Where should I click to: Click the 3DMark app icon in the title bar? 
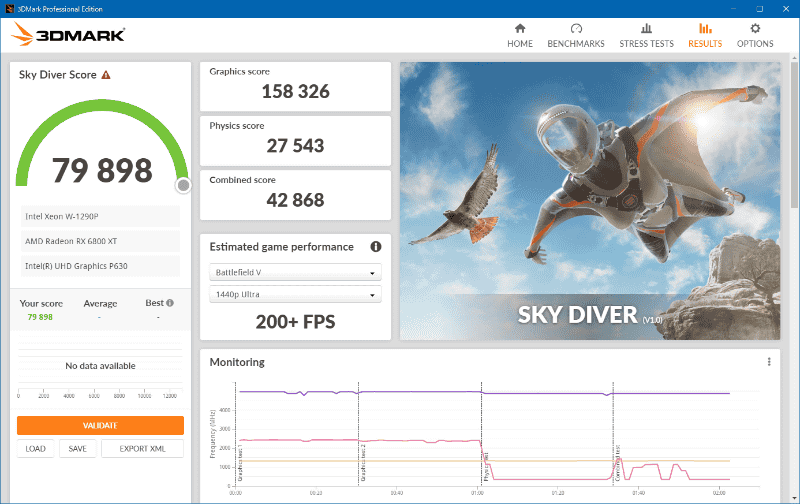pyautogui.click(x=9, y=9)
